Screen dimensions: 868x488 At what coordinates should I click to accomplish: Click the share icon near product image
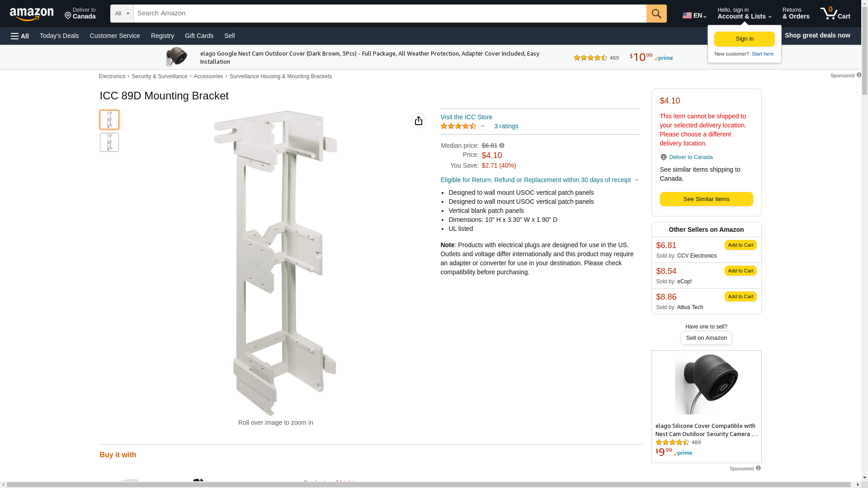pos(419,121)
